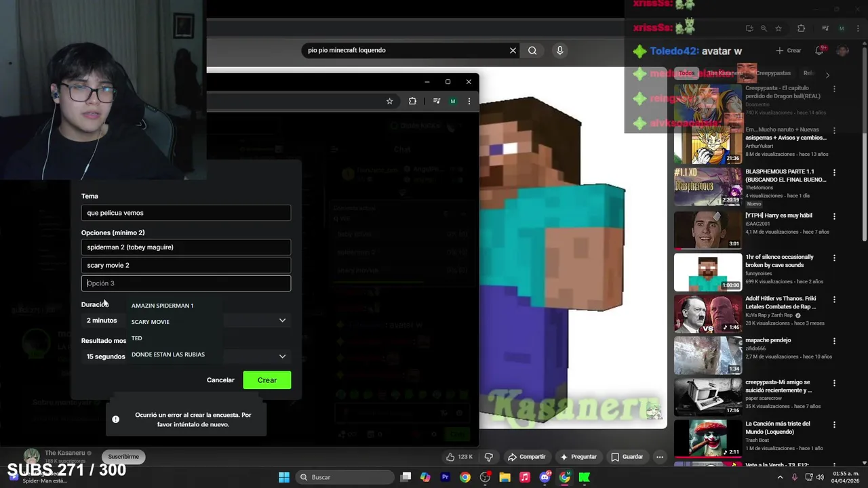This screenshot has height=488, width=868.
Task: Open media controls icon in small popup window
Action: tap(437, 101)
